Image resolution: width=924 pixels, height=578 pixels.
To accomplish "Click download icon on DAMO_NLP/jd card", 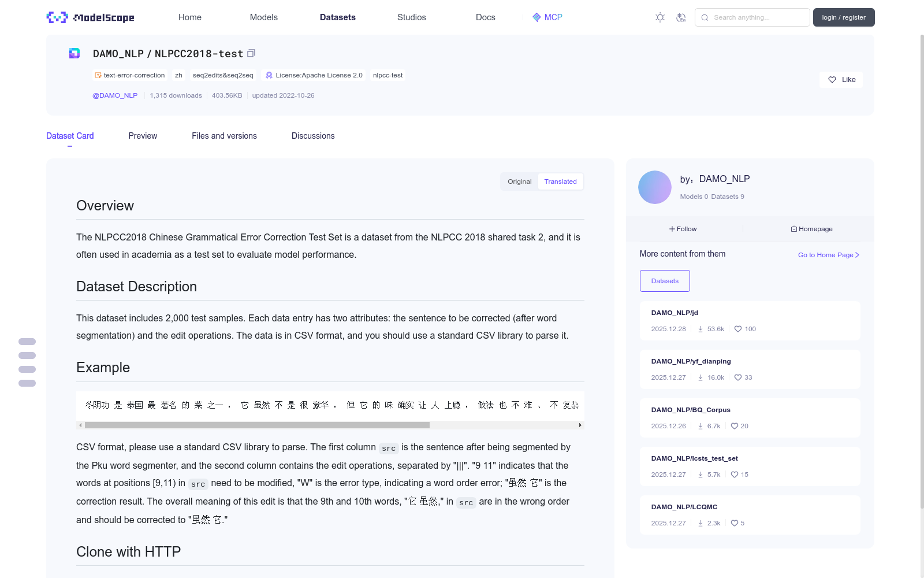I will coord(701,329).
